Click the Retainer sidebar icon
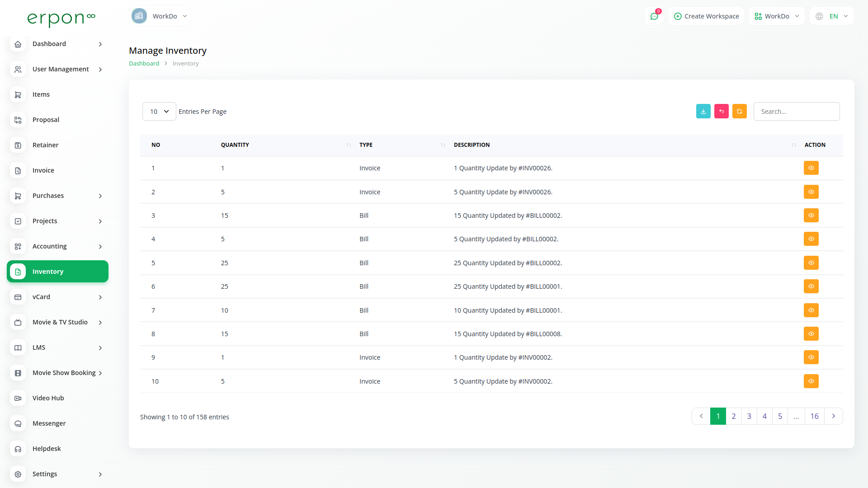This screenshot has width=868, height=488. pyautogui.click(x=18, y=145)
